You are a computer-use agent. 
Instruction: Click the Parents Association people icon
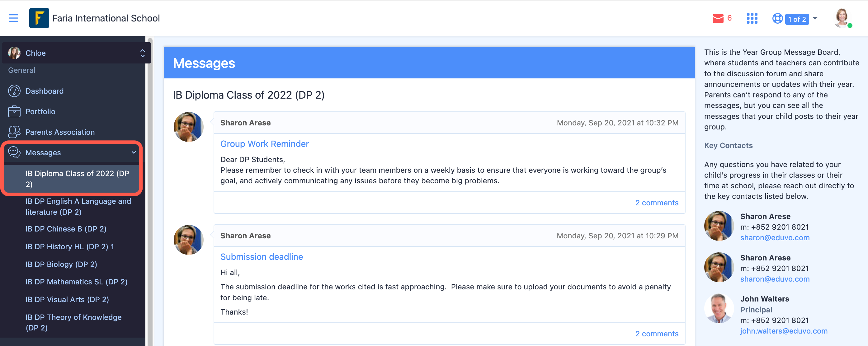(14, 132)
